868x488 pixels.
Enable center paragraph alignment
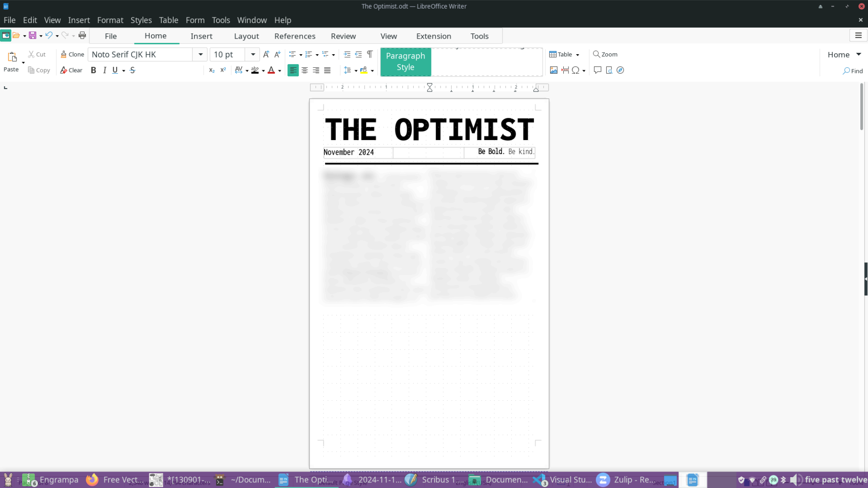tap(305, 70)
